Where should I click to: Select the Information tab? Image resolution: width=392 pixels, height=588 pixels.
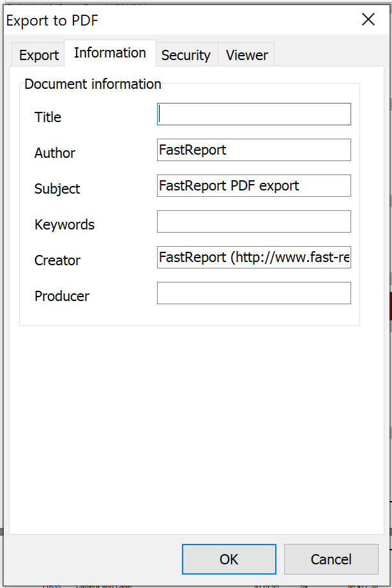110,53
